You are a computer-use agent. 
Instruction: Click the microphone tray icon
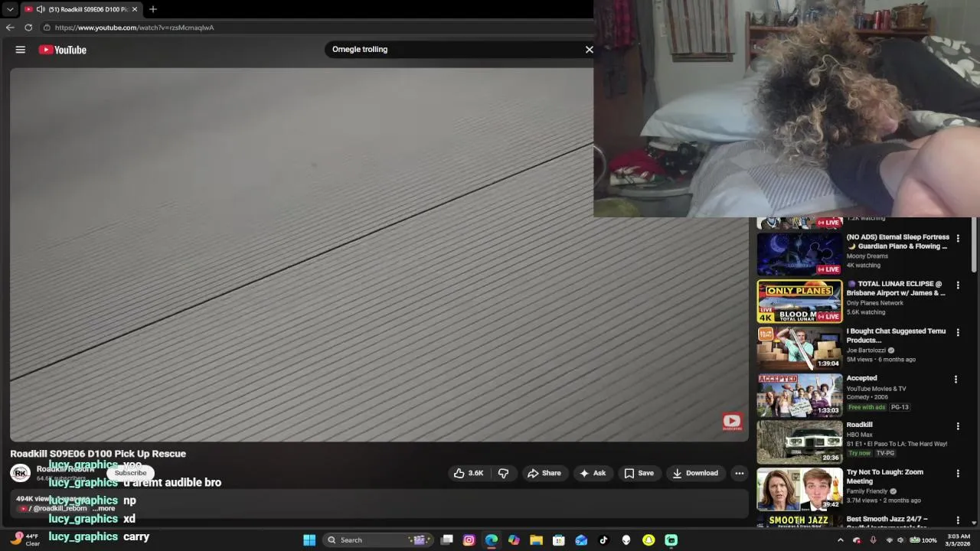click(873, 540)
